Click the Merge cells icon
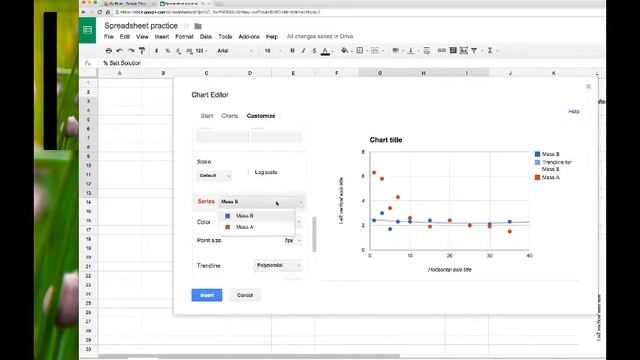The width and height of the screenshot is (640, 360). (x=375, y=51)
